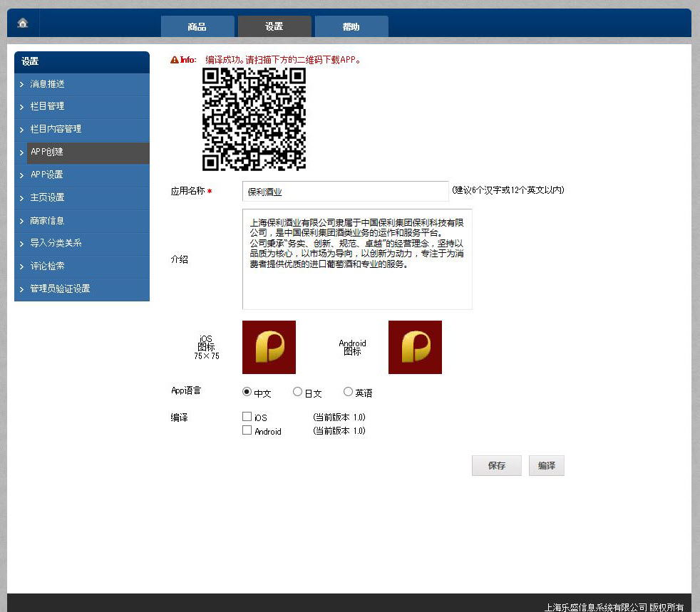Click the 编译 button
This screenshot has height=612, width=700.
pos(547,466)
